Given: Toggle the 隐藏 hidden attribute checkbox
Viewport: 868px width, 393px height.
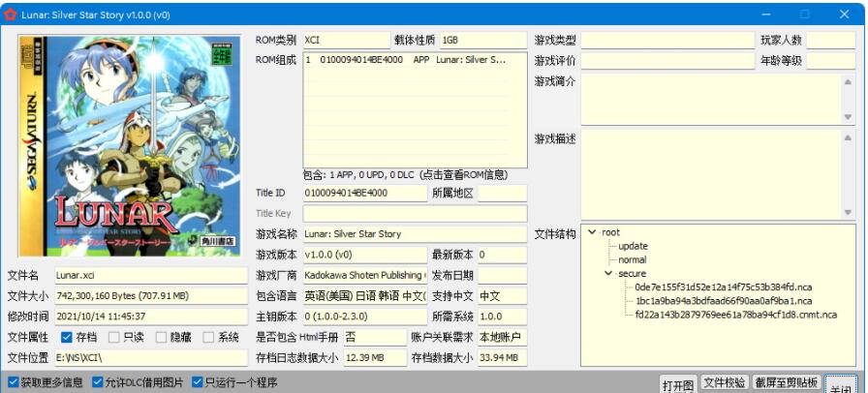Looking at the screenshot, I should pyautogui.click(x=161, y=337).
